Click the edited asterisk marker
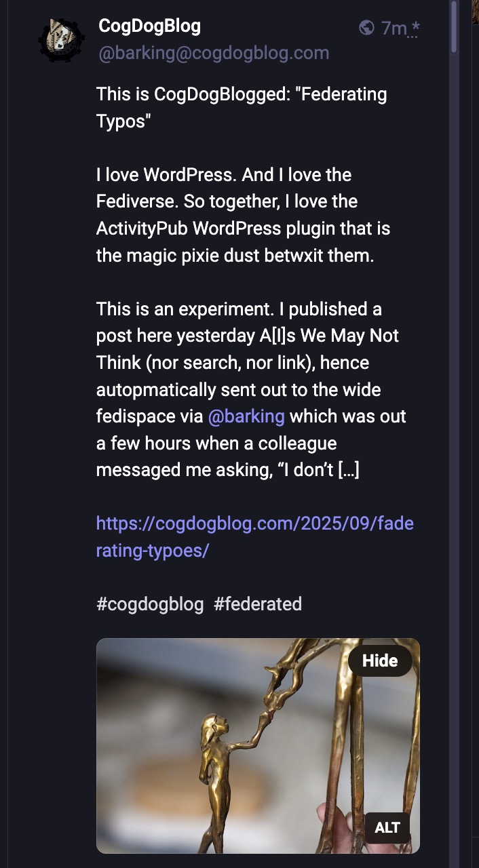This screenshot has height=868, width=479. click(x=415, y=28)
